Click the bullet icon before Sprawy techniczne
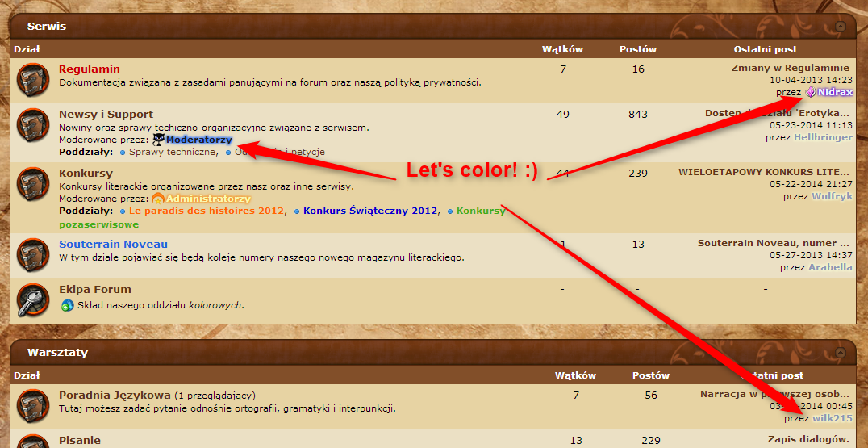The height and width of the screenshot is (448, 868). (x=123, y=153)
